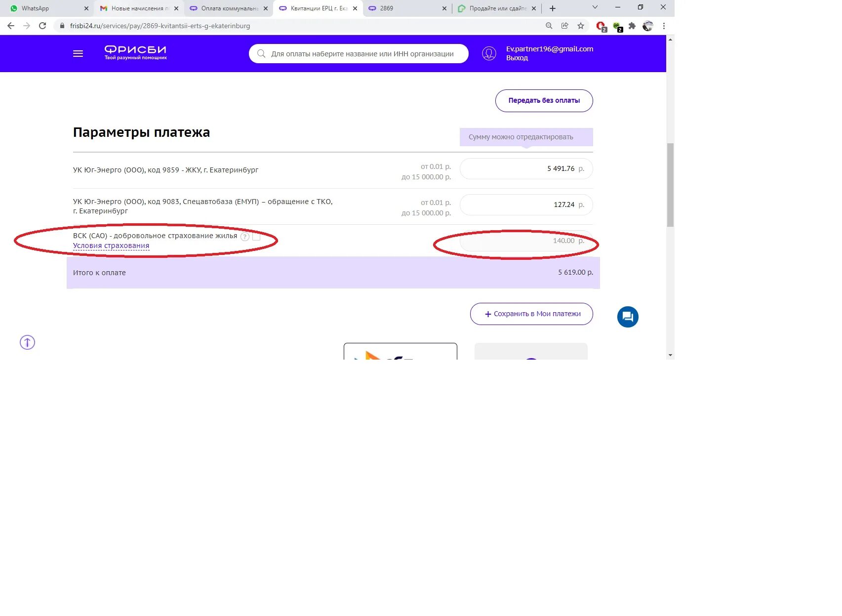
Task: Click Параметры платежа heading
Action: pos(142,132)
